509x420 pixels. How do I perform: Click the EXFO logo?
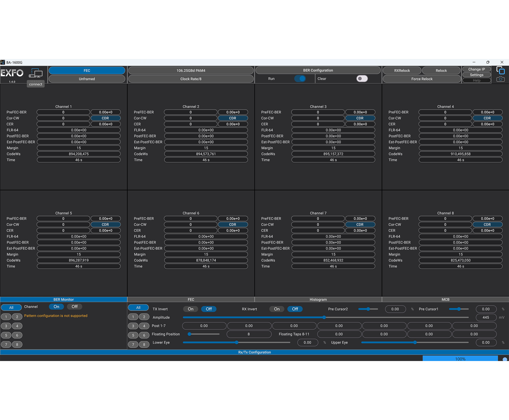[x=12, y=73]
